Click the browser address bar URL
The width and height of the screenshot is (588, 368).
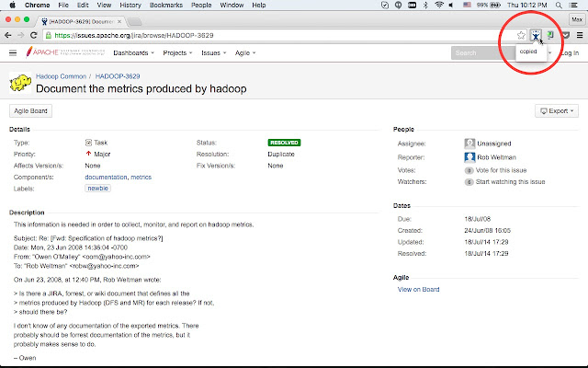(134, 35)
